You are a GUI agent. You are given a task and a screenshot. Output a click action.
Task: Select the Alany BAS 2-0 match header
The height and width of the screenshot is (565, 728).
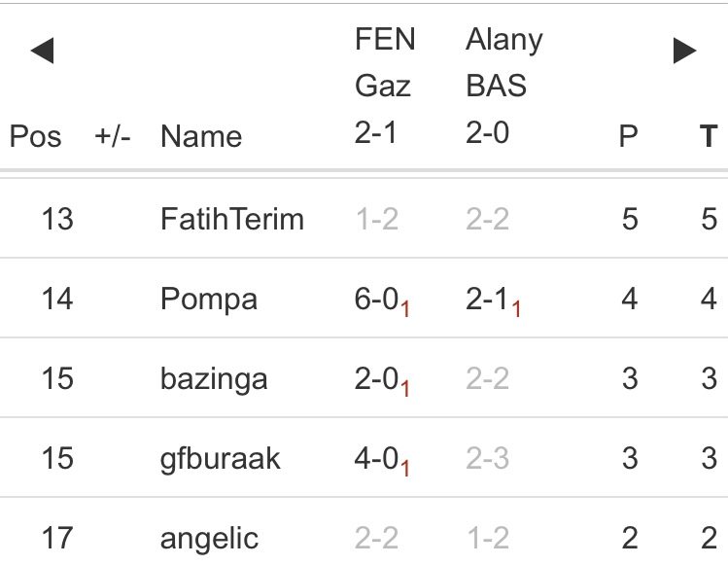pos(503,86)
